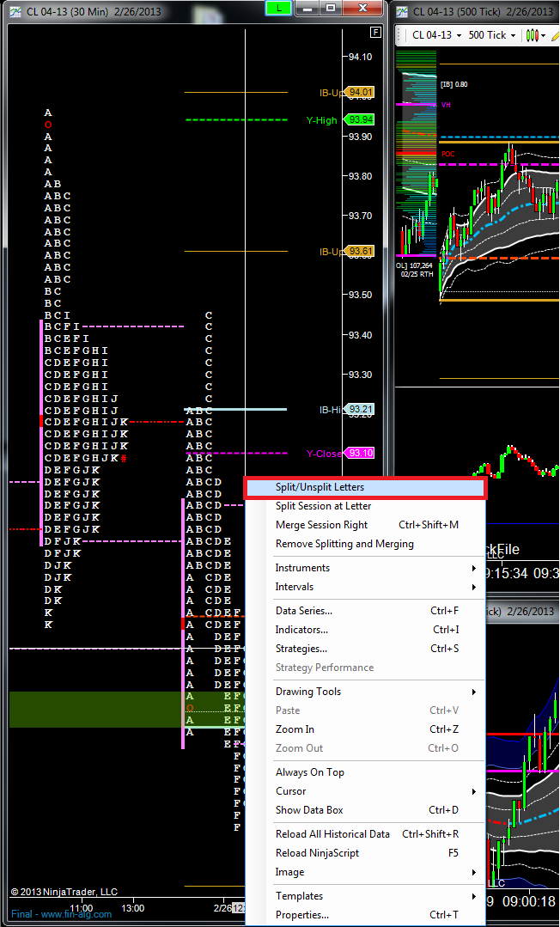The width and height of the screenshot is (560, 927).
Task: Select Merge Session Right option
Action: tap(365, 525)
